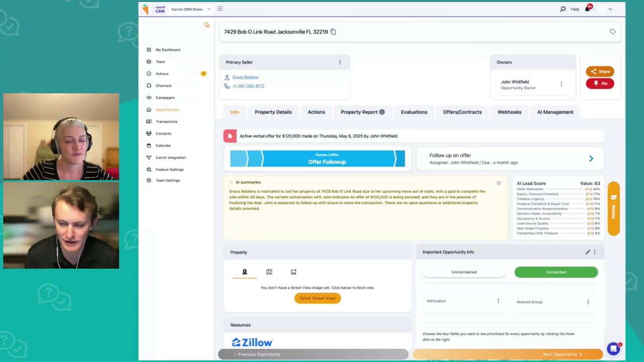
Task: Open the Zillow resource logo
Action: click(x=252, y=342)
